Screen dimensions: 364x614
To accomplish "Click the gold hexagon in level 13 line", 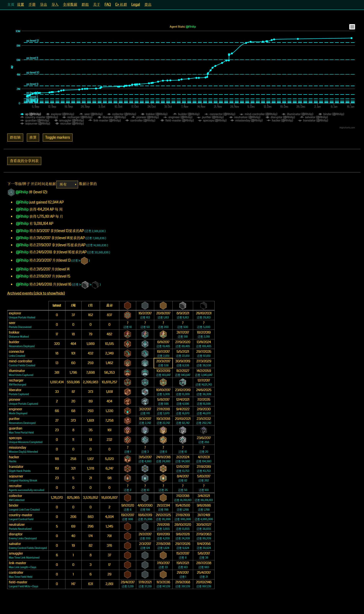I will click(84, 260).
